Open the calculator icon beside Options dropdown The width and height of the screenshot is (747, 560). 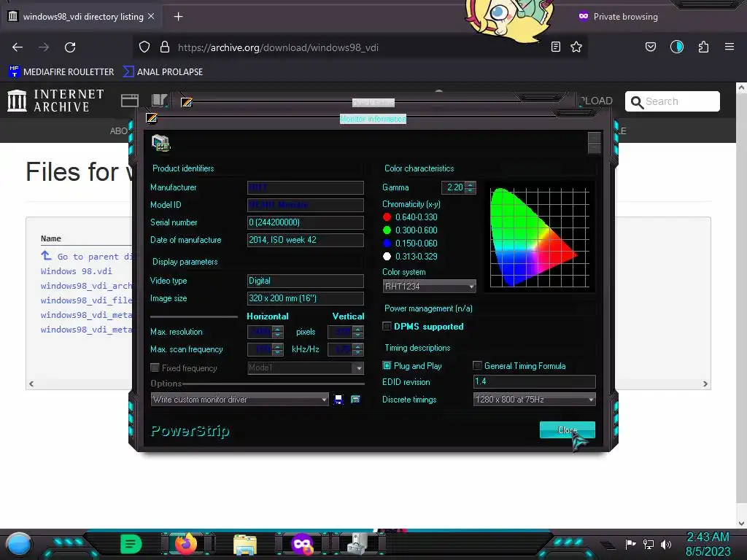(355, 400)
